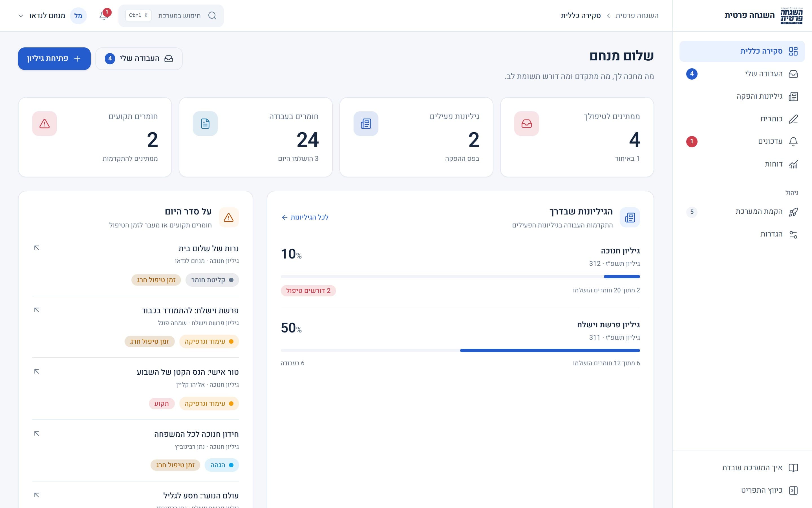
Task: Open arrow for עולם הנוער: מסע לגליל
Action: click(37, 495)
